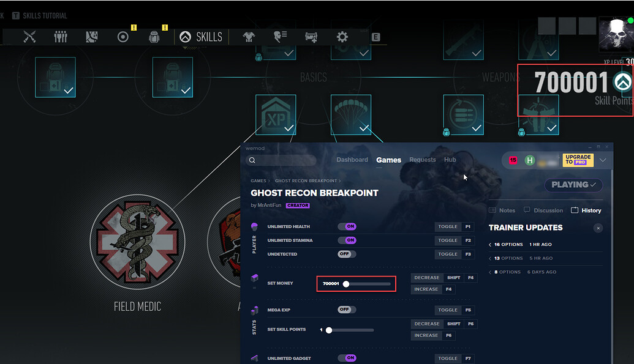
Task: Select the squad management icon
Action: point(60,37)
